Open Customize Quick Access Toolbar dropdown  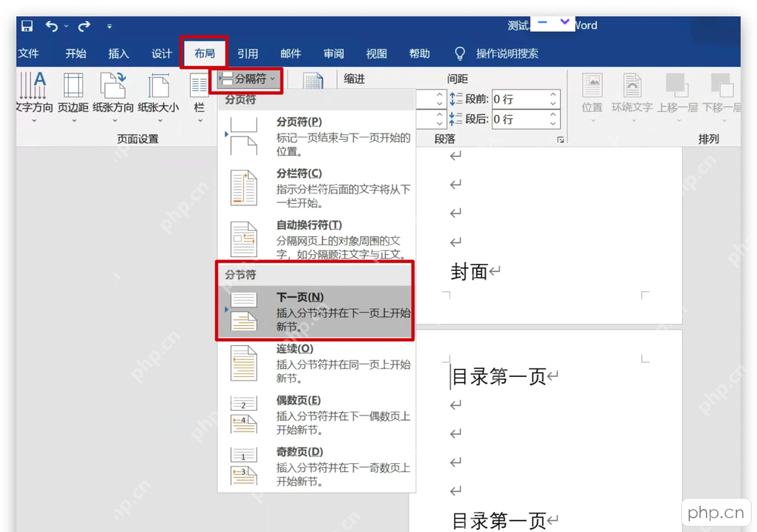point(110,26)
